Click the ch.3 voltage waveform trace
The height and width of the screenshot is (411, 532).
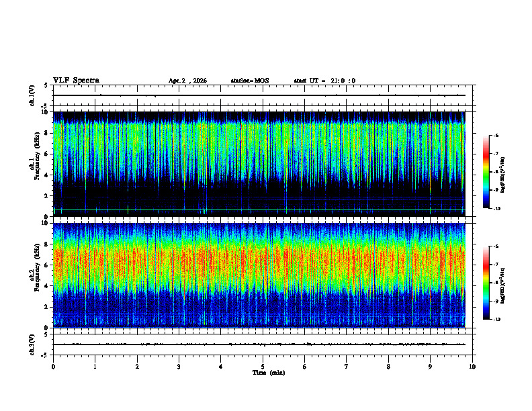[259, 345]
